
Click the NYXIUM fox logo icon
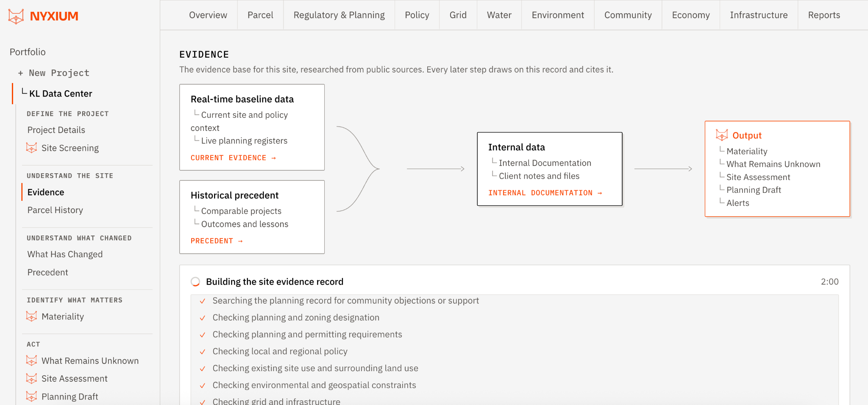coord(16,17)
